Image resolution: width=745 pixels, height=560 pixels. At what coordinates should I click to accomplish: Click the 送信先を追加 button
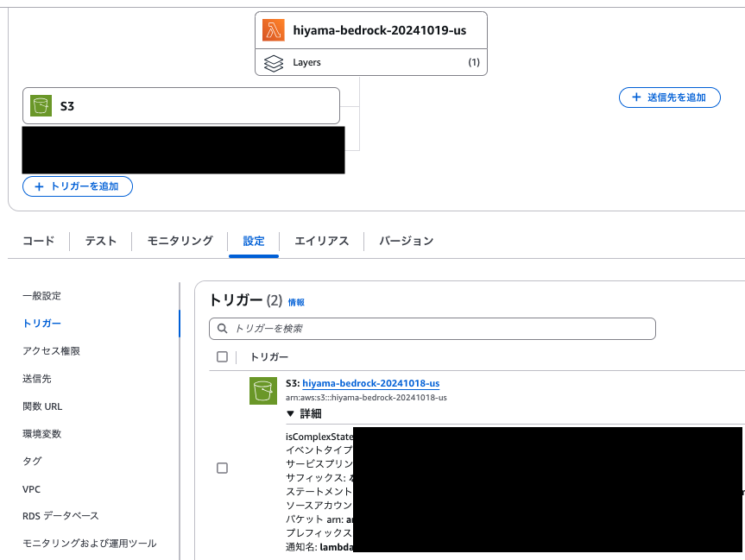pyautogui.click(x=669, y=98)
